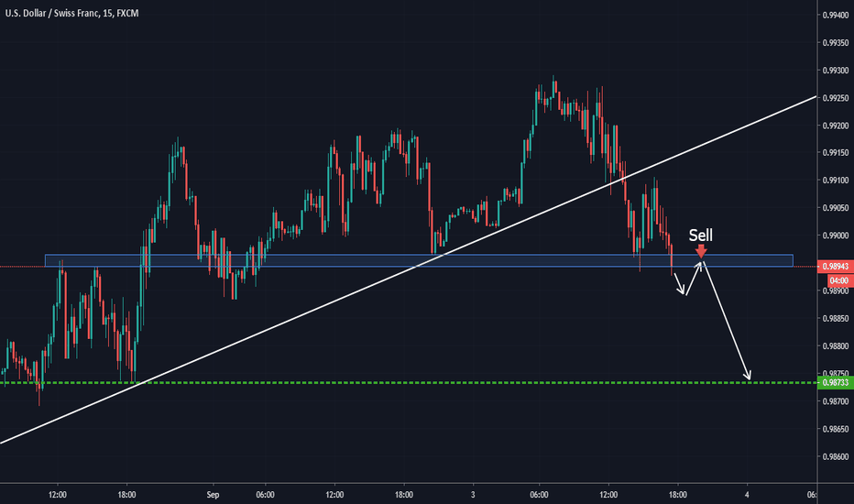Select the red down arrow below Sell
This screenshot has height=504, width=854.
pyautogui.click(x=701, y=251)
